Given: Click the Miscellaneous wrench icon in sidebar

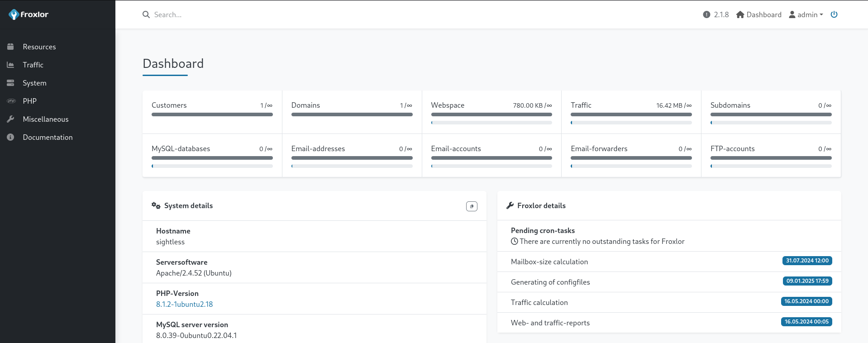Looking at the screenshot, I should [10, 119].
